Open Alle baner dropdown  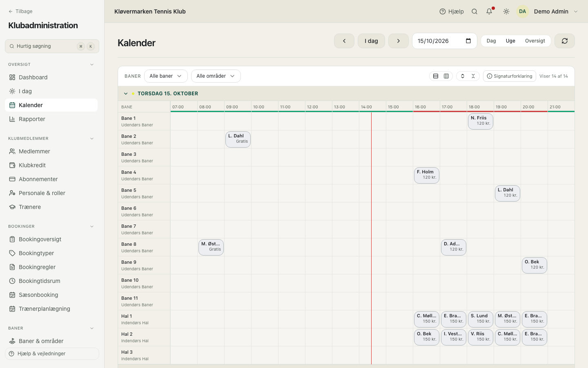(x=166, y=76)
